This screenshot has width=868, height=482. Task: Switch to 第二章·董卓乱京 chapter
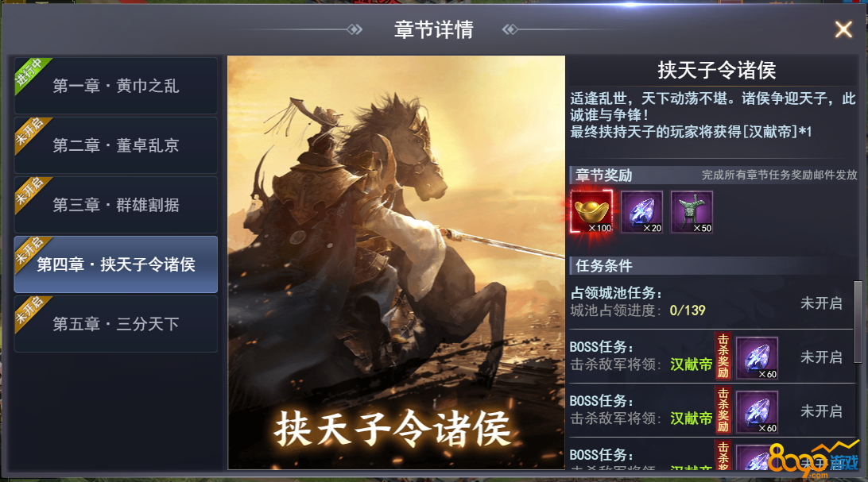(x=116, y=145)
